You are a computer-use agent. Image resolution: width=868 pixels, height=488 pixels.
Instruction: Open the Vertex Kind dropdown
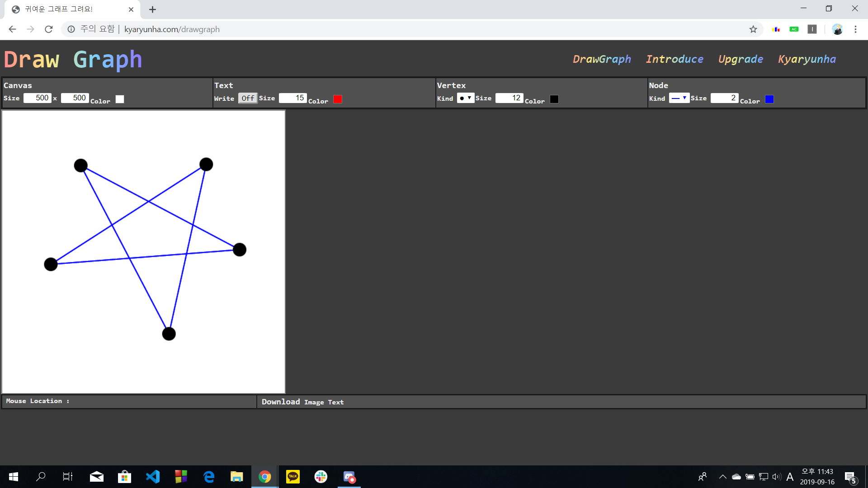pos(465,98)
